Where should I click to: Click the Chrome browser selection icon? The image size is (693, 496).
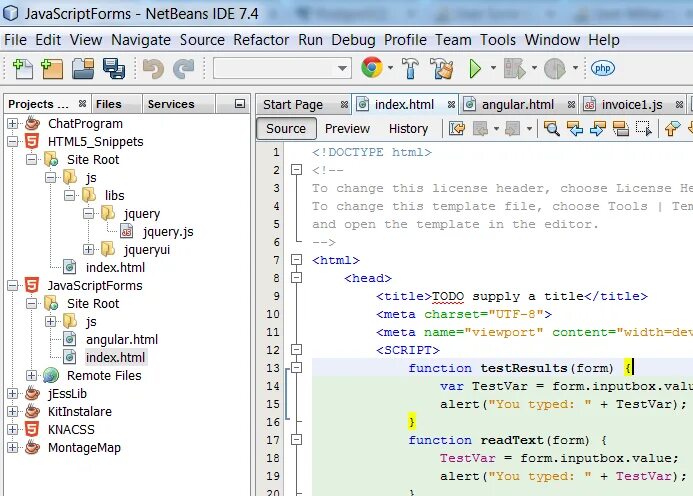click(x=372, y=68)
